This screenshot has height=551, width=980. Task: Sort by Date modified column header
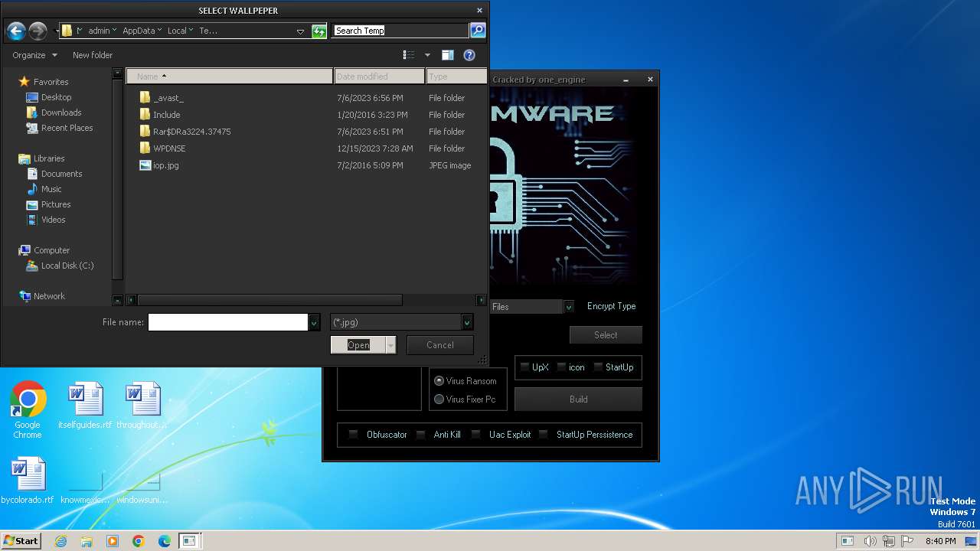pyautogui.click(x=380, y=77)
